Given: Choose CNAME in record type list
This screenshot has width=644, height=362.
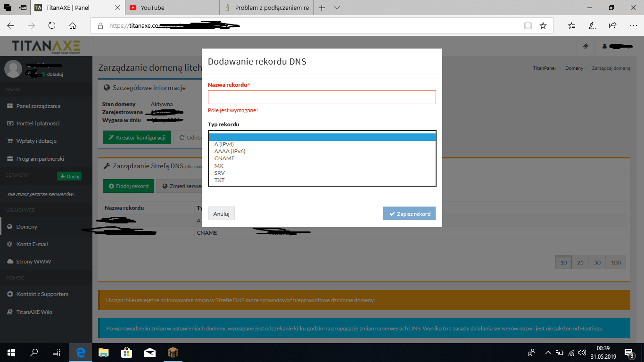Looking at the screenshot, I should pos(224,158).
